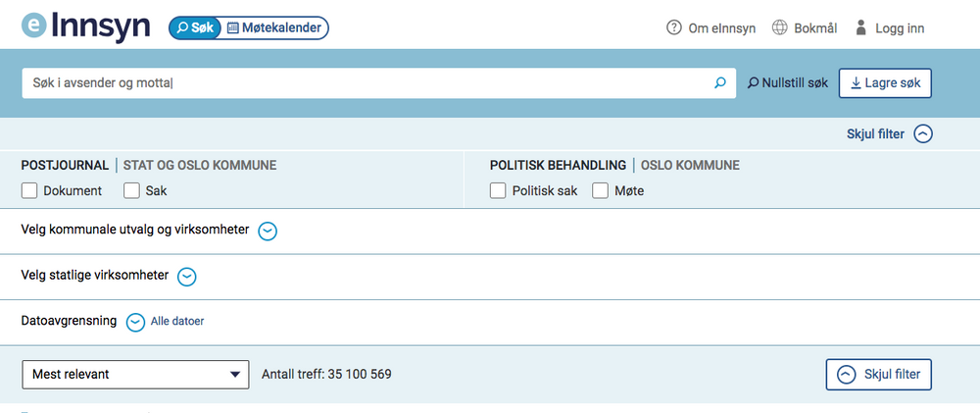This screenshot has height=413, width=980.
Task: Click the globe language icon
Action: pos(779,28)
